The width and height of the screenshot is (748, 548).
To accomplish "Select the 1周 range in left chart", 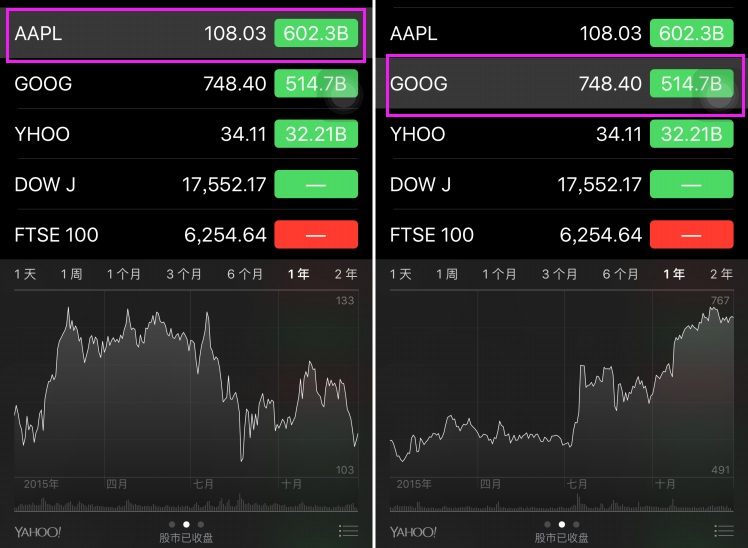I will pos(71,274).
